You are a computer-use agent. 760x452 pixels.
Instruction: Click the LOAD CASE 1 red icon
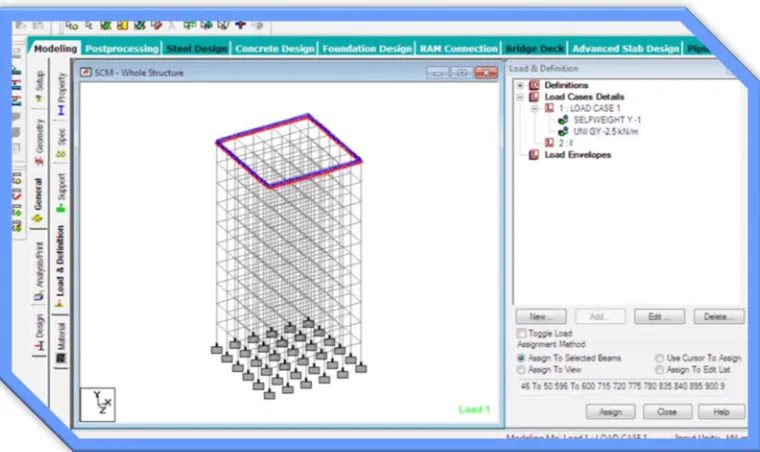pyautogui.click(x=549, y=108)
